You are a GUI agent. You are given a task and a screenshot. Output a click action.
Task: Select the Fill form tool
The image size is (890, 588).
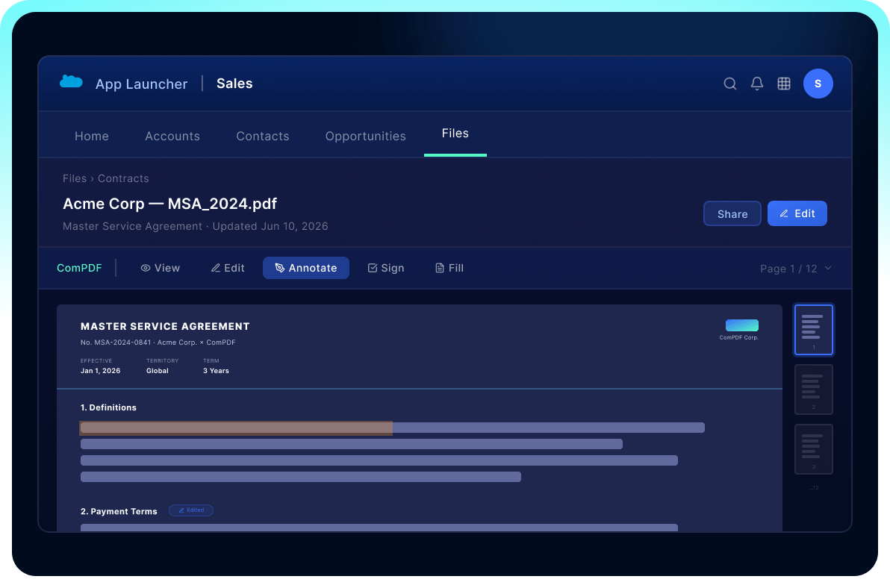pos(449,268)
